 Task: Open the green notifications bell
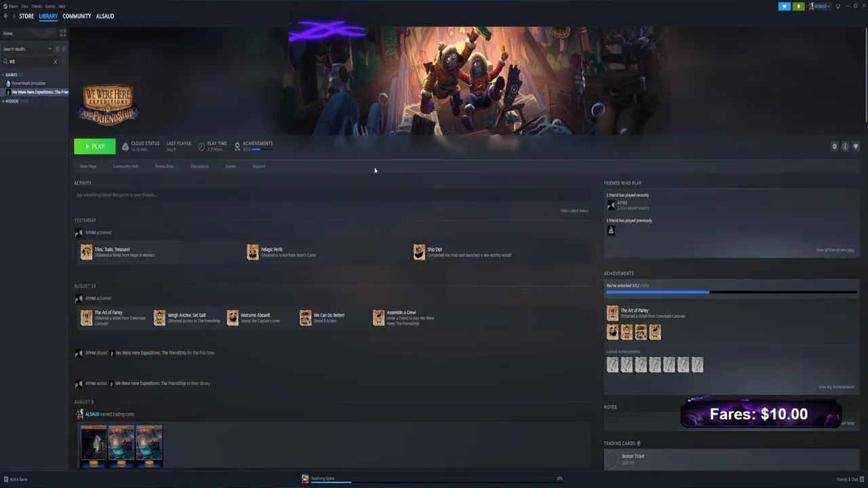pos(799,6)
